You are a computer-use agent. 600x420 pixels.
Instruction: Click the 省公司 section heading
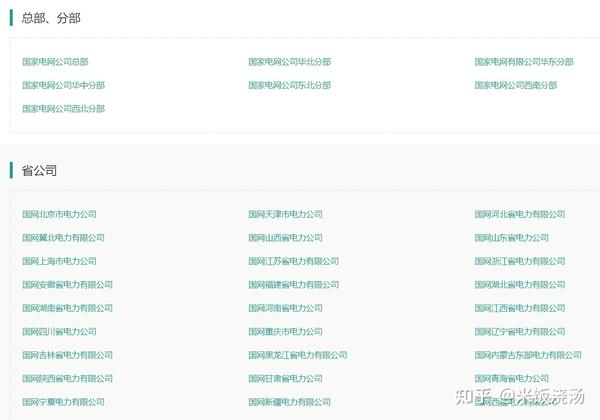click(x=39, y=170)
